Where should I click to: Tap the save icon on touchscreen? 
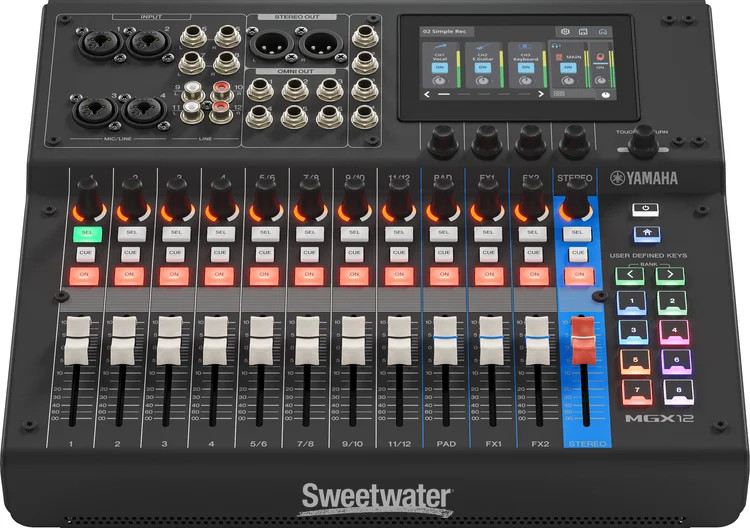click(583, 32)
